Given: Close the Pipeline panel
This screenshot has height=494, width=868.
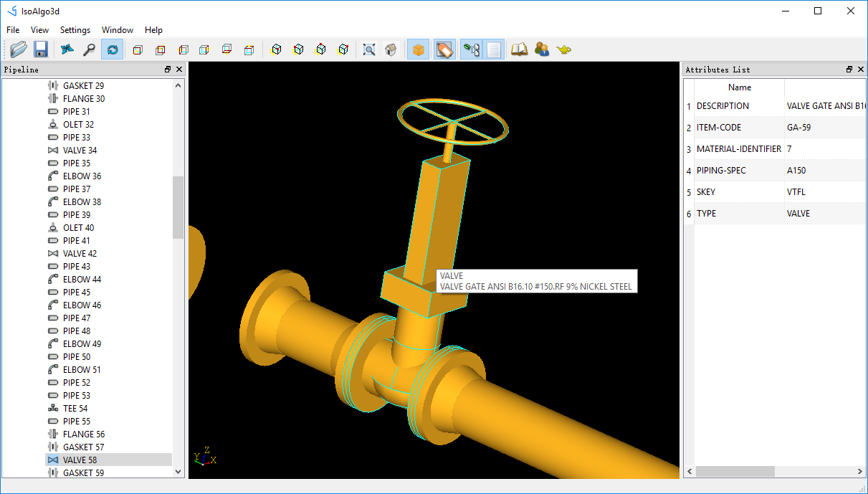Looking at the screenshot, I should [x=179, y=70].
